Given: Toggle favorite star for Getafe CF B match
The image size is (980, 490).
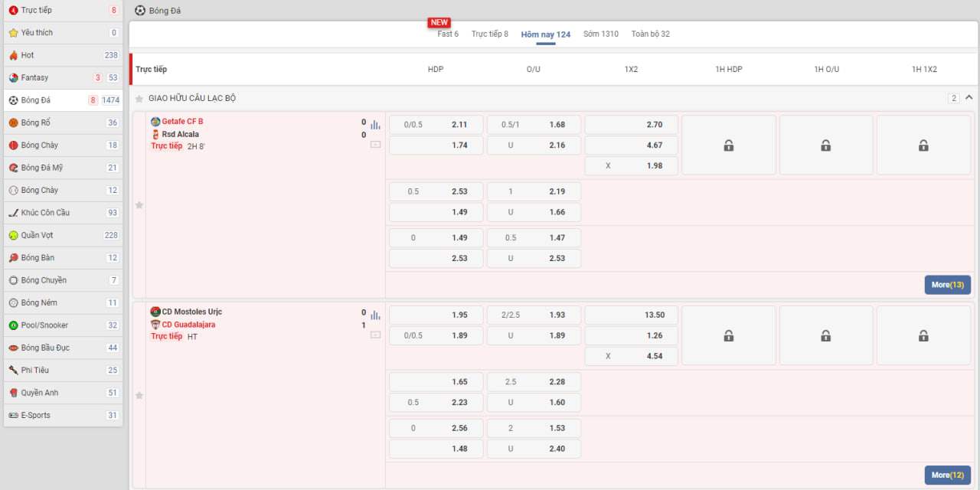Looking at the screenshot, I should 139,205.
